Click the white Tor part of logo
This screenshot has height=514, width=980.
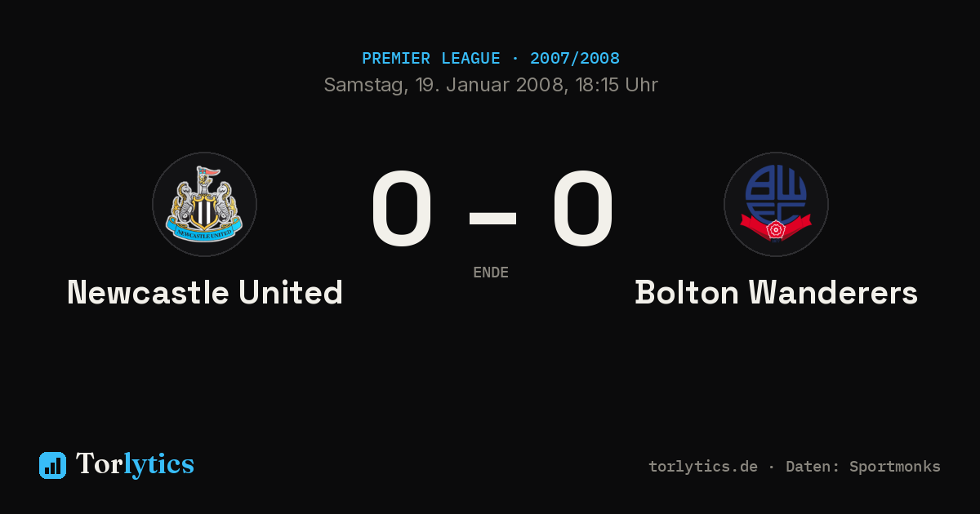pyautogui.click(x=100, y=464)
